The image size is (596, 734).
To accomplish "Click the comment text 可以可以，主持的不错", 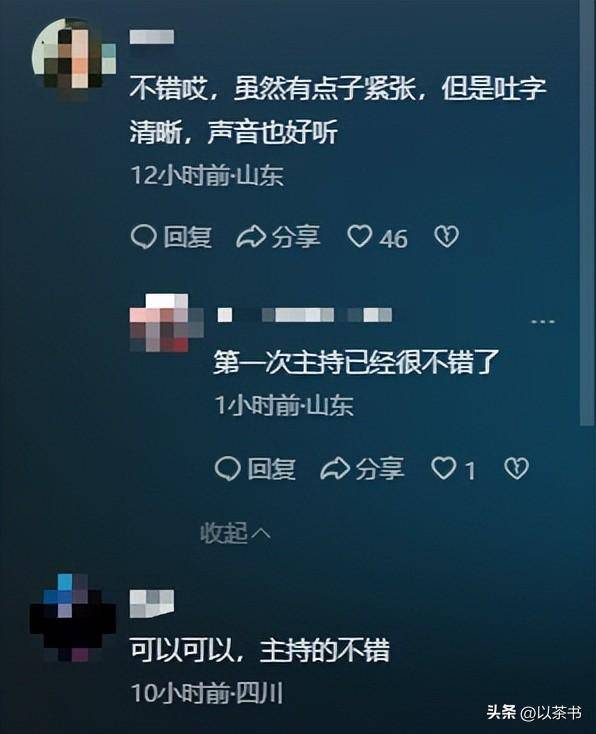I will click(x=260, y=650).
